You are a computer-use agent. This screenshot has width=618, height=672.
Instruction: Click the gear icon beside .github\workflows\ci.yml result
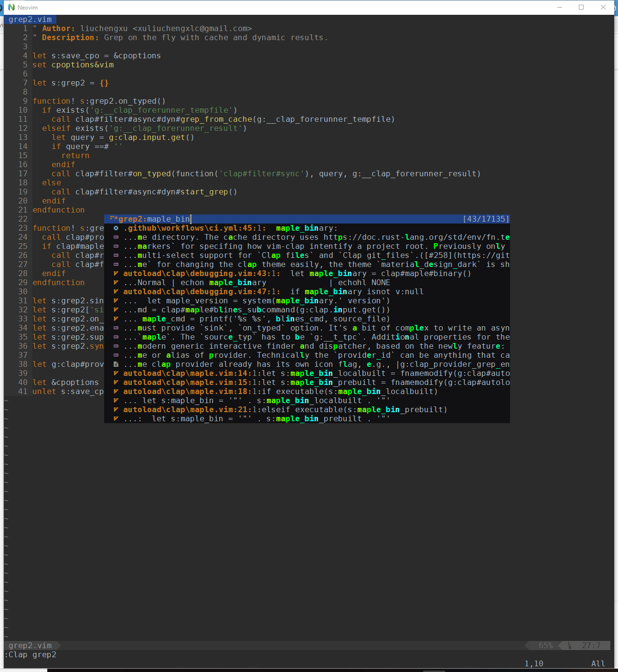tap(115, 228)
